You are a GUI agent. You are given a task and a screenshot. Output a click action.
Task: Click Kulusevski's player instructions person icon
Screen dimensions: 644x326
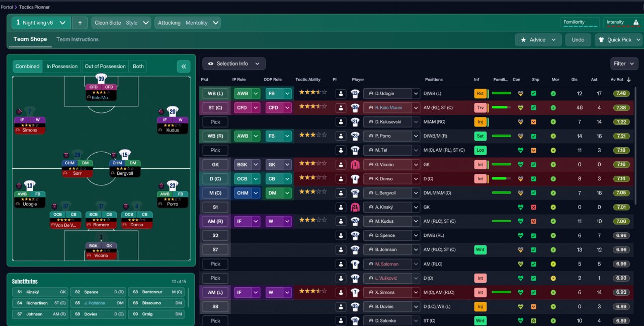pos(341,122)
